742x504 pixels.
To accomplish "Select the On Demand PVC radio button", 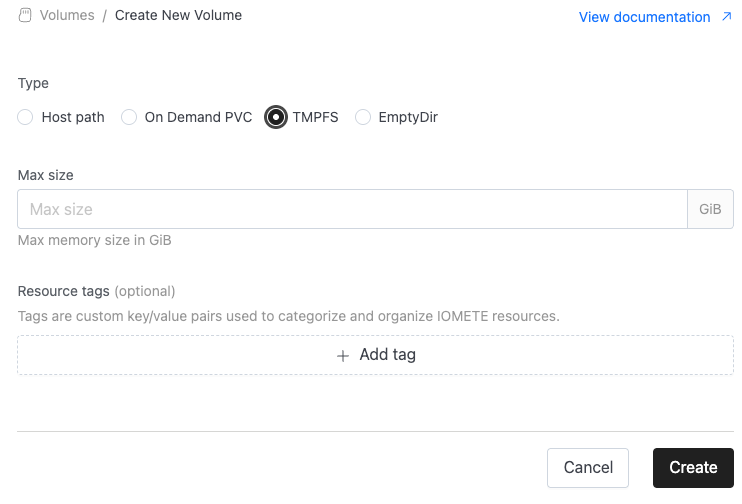I will [x=129, y=117].
